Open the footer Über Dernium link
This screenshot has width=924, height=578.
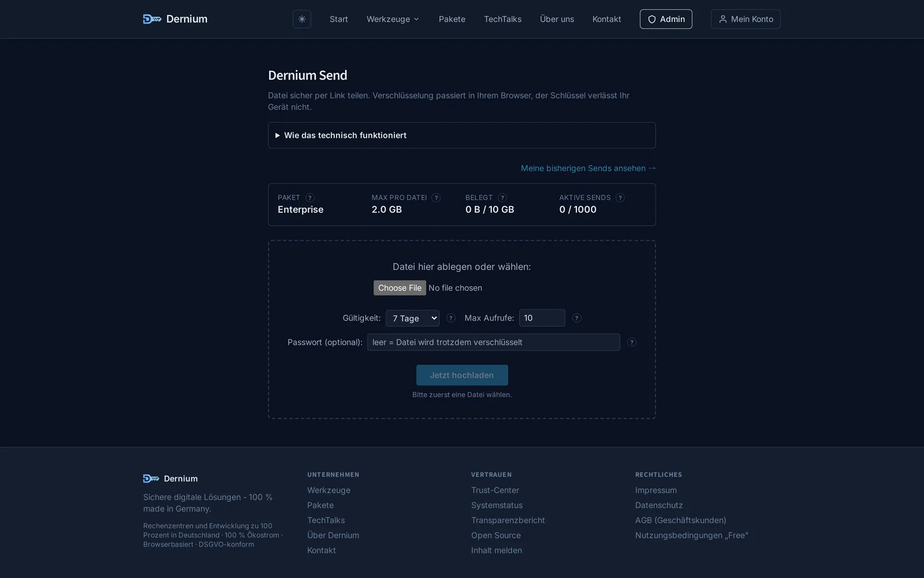(x=333, y=535)
